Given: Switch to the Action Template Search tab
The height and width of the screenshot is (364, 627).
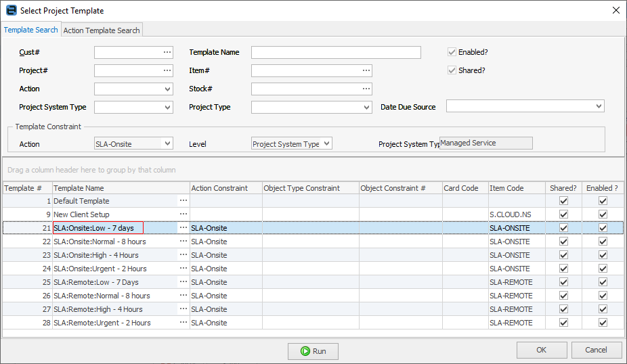Looking at the screenshot, I should [102, 30].
